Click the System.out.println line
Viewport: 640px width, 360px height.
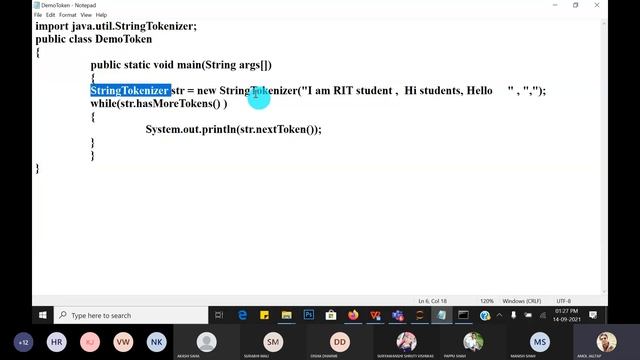(233, 129)
